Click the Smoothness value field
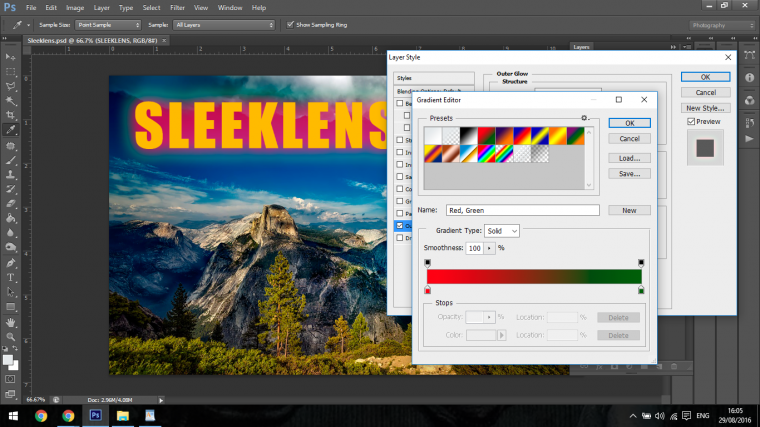 coord(475,248)
